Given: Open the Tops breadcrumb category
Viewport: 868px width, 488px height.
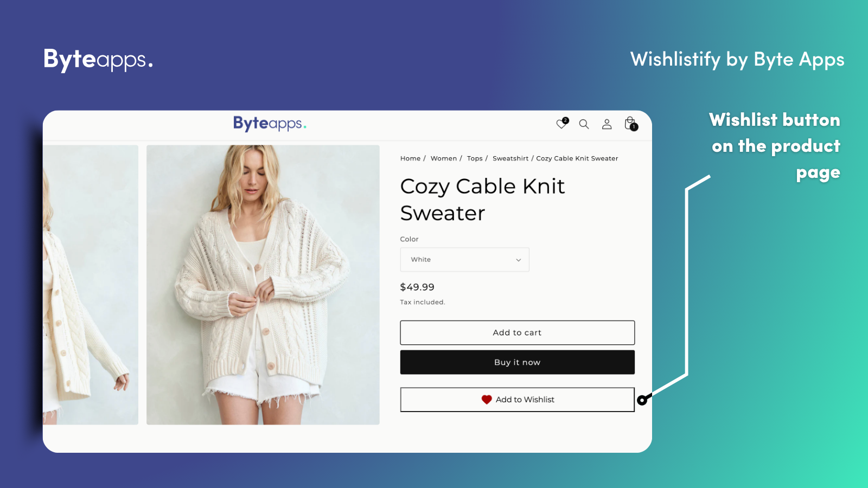Looking at the screenshot, I should pyautogui.click(x=475, y=158).
